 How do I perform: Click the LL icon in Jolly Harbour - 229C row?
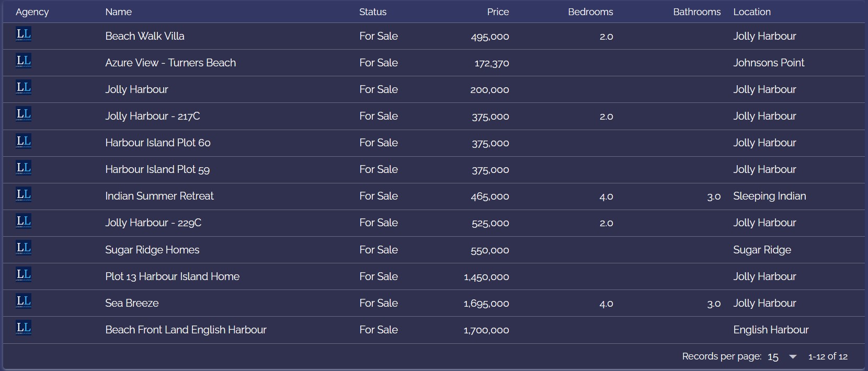click(24, 222)
